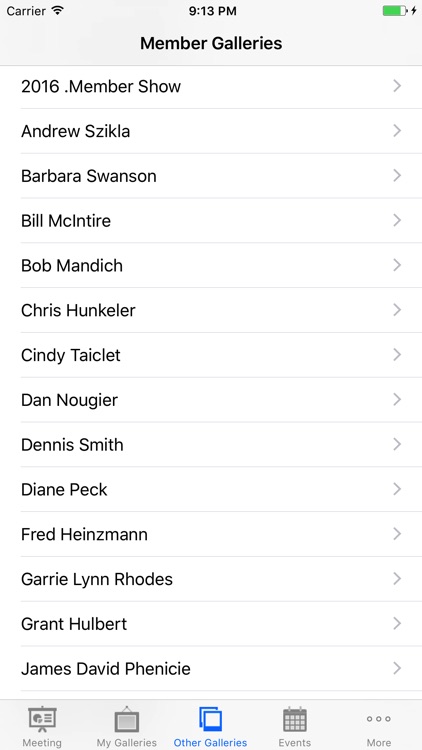Open Cindy Taiclet gallery entry
Viewport: 422px width, 750px height.
211,355
